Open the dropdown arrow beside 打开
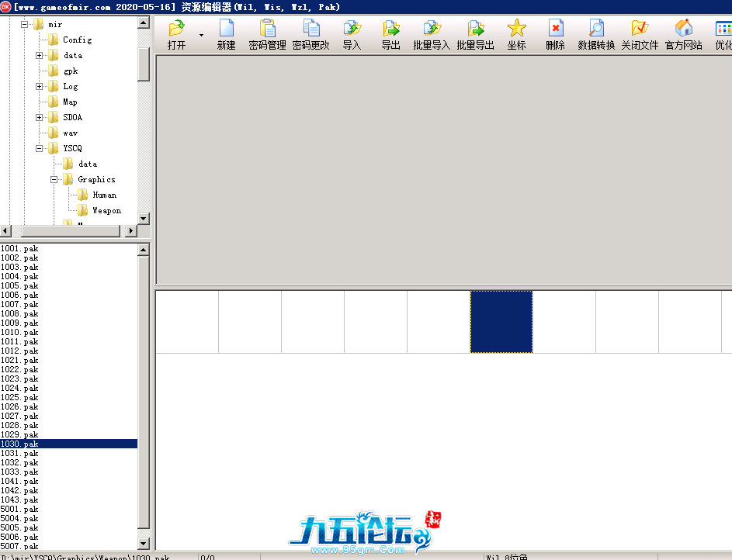The height and width of the screenshot is (560, 732). [201, 35]
